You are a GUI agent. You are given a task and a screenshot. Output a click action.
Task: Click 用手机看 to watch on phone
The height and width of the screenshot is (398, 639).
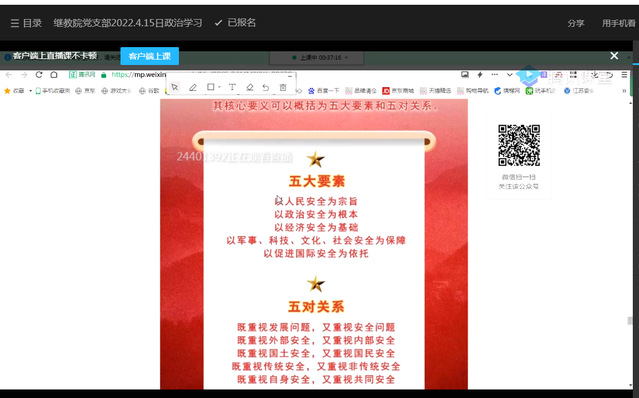click(x=619, y=23)
